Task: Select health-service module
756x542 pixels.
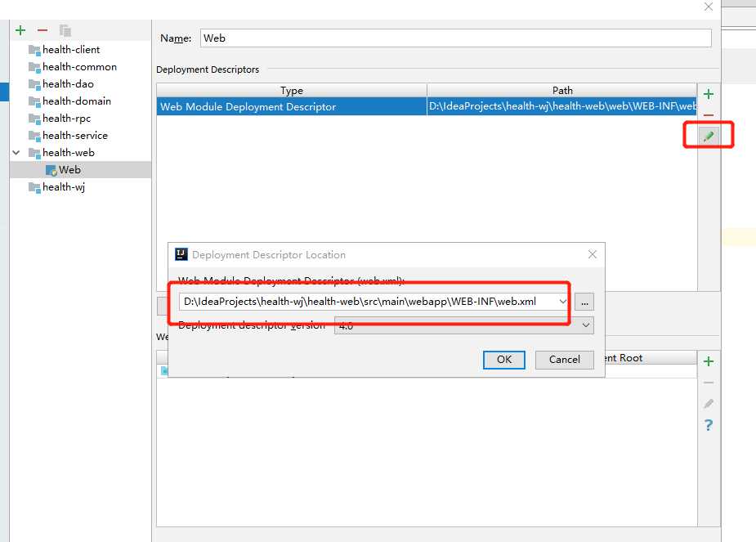Action: 75,136
